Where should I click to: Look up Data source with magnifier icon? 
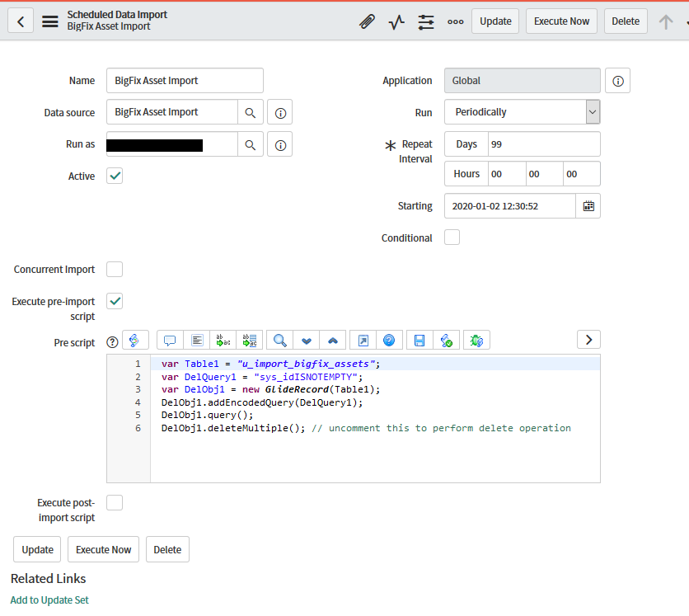[251, 112]
